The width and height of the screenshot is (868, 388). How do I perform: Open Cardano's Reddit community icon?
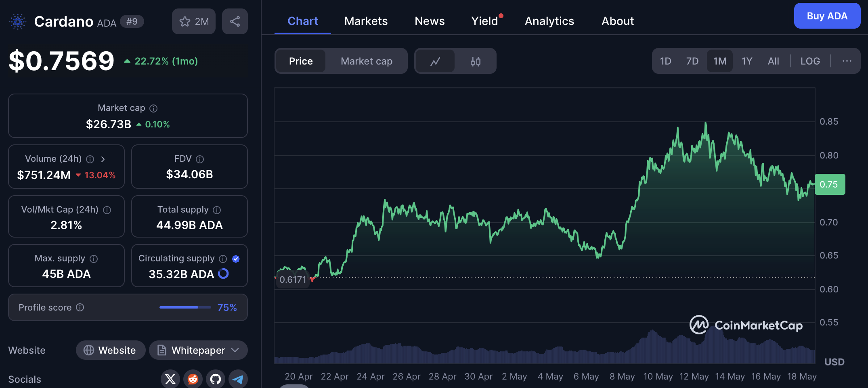[x=193, y=379]
